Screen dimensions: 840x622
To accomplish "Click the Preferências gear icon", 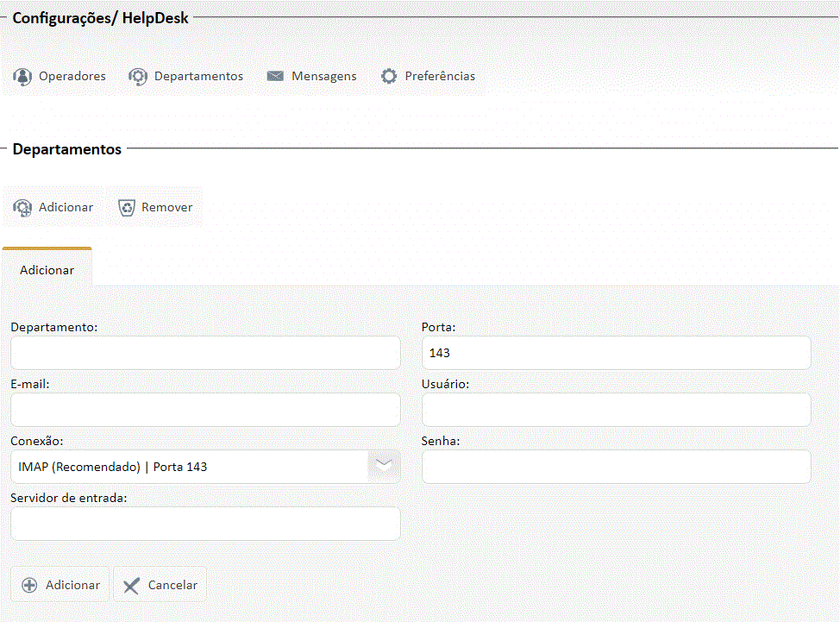I will coord(389,77).
